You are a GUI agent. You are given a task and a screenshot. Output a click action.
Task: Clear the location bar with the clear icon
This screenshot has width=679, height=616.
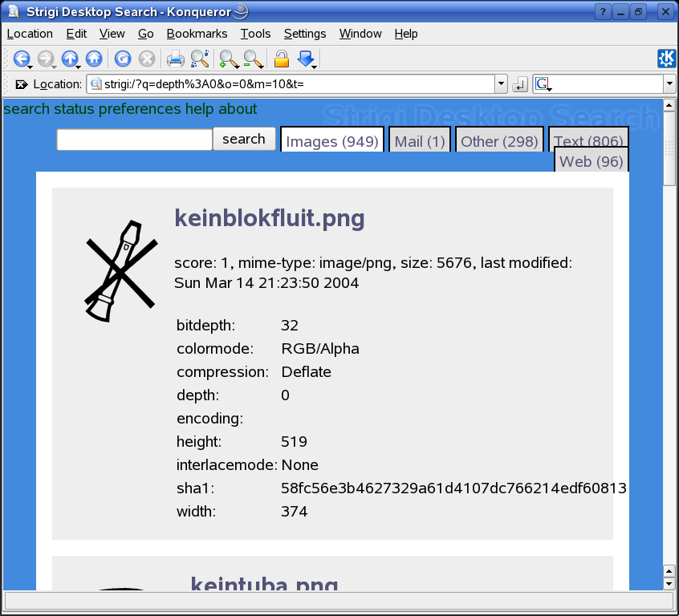(x=22, y=84)
